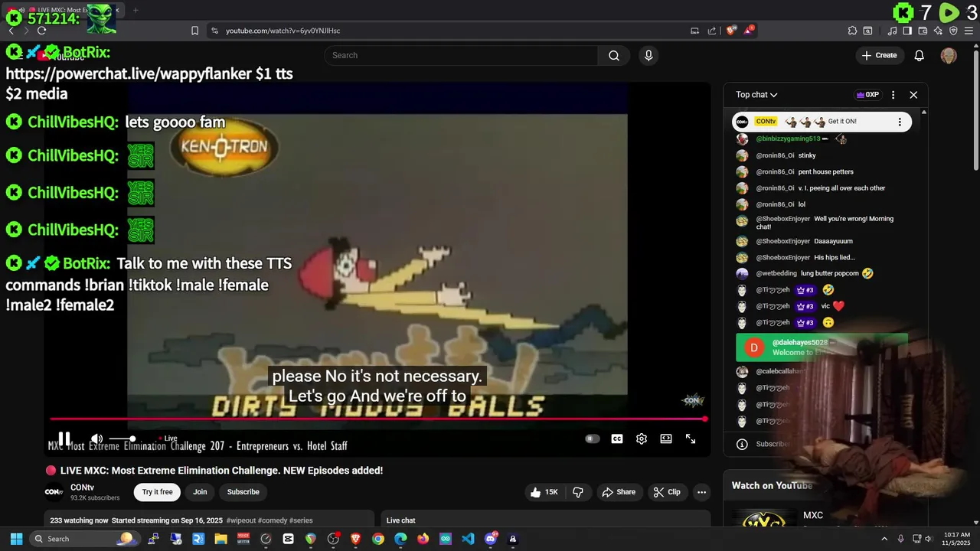980x551 pixels.
Task: Click the Windows taskbar Search box
Action: pyautogui.click(x=83, y=539)
